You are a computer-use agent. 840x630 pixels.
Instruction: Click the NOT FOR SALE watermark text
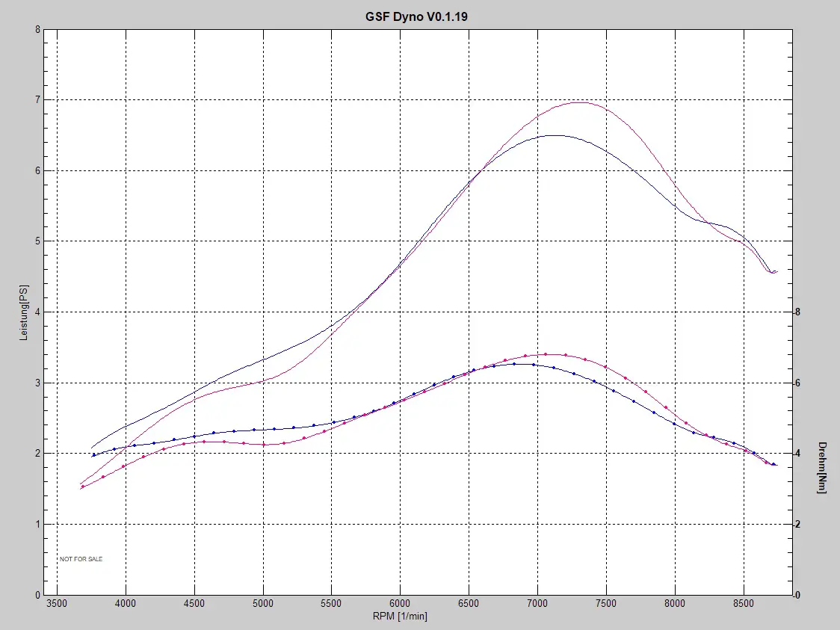click(81, 559)
